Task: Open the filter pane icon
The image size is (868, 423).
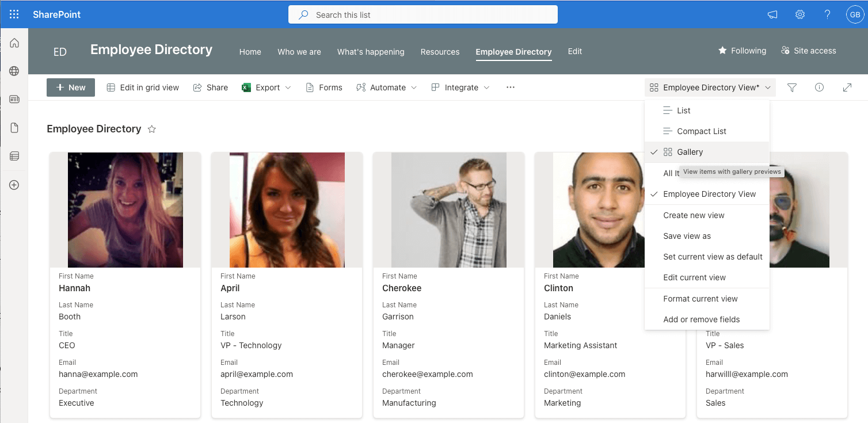Action: point(791,87)
